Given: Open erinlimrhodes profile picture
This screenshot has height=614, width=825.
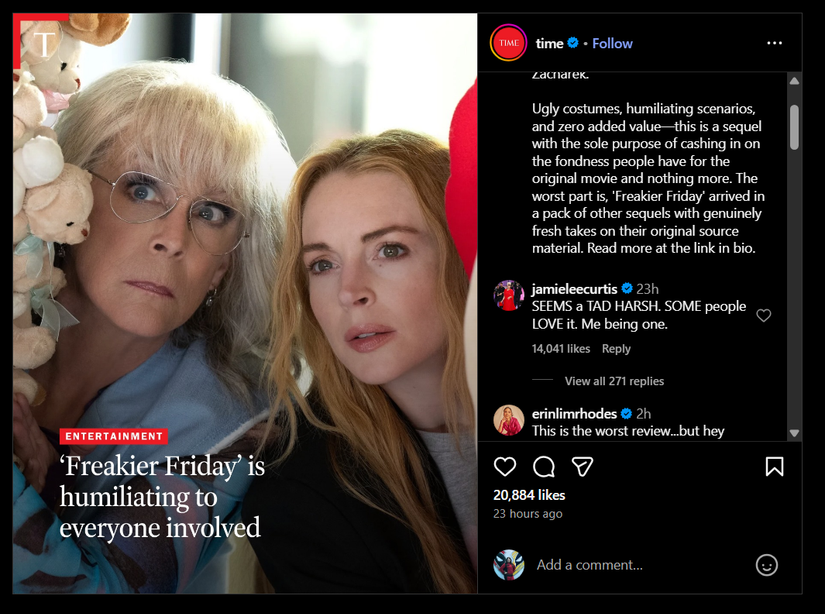Looking at the screenshot, I should (x=508, y=420).
